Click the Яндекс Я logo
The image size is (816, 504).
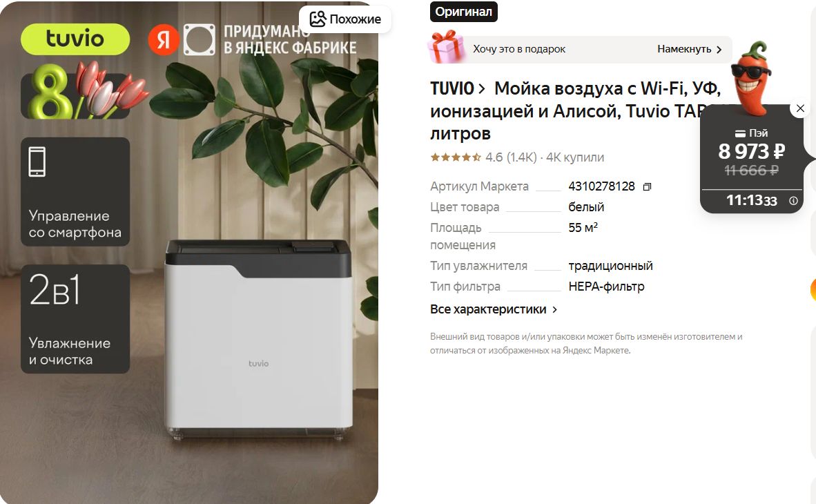click(x=164, y=39)
